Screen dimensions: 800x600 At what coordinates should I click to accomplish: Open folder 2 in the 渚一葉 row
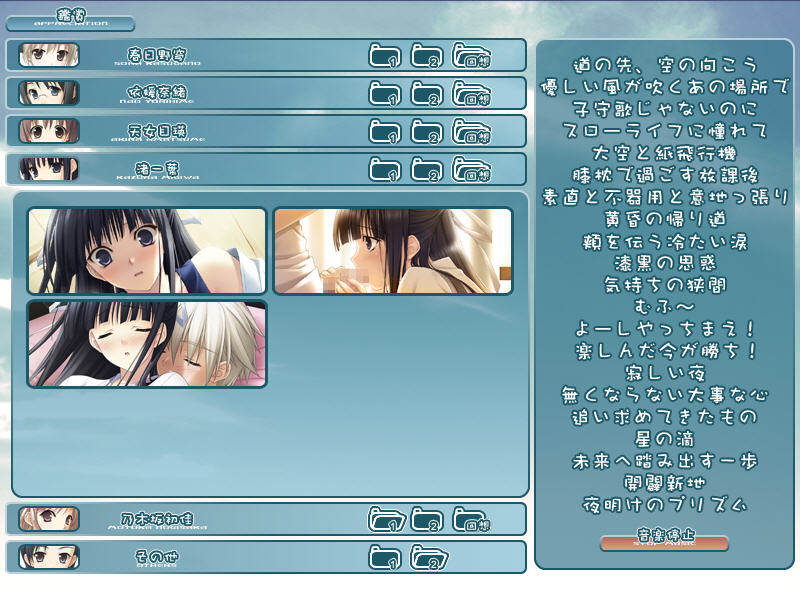427,169
